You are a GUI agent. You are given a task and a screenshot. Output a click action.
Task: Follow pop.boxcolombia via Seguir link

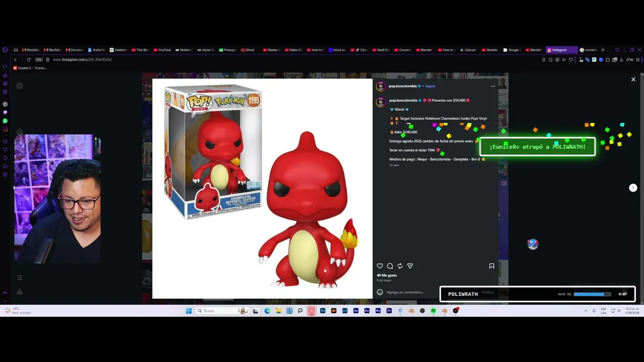pos(430,86)
